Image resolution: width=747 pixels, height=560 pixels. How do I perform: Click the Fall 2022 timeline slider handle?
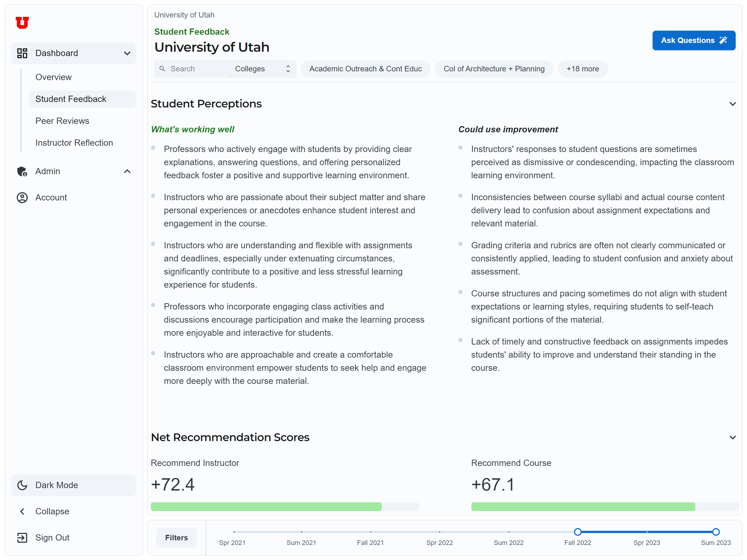[577, 532]
